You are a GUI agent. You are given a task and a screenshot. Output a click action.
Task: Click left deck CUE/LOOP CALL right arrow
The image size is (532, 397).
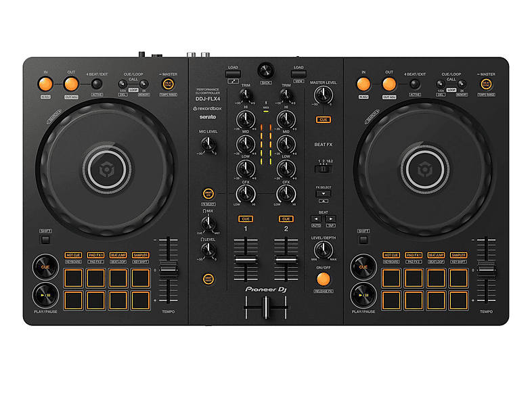(144, 84)
